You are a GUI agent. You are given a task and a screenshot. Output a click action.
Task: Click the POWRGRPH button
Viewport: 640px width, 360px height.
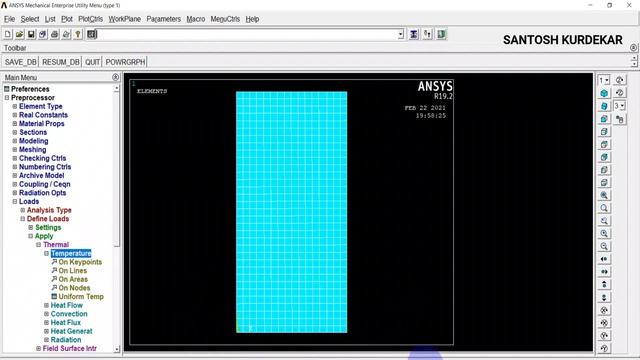[x=125, y=62]
